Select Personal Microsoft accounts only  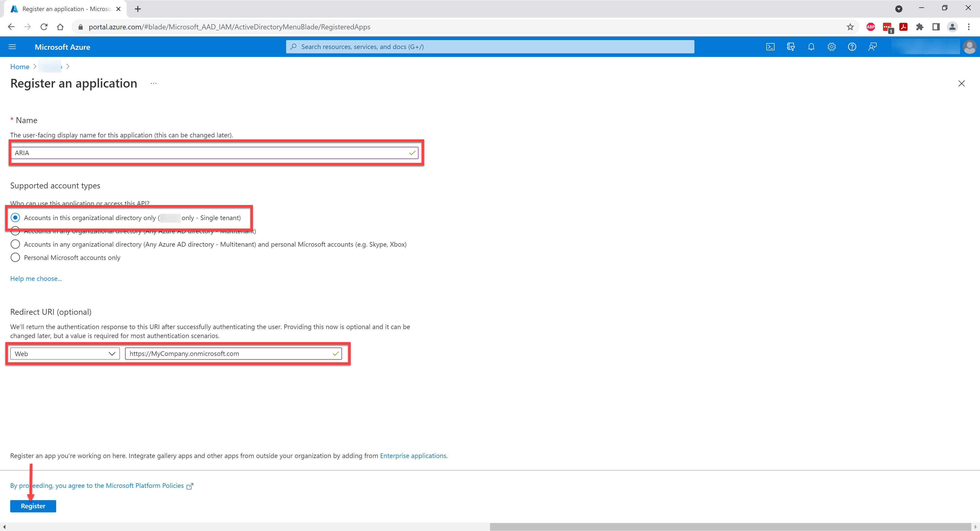click(15, 258)
